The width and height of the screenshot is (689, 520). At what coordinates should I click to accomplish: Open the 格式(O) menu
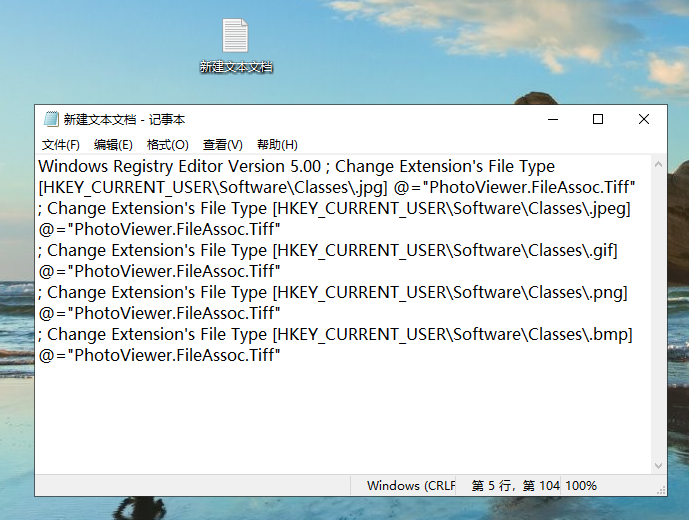(x=167, y=145)
